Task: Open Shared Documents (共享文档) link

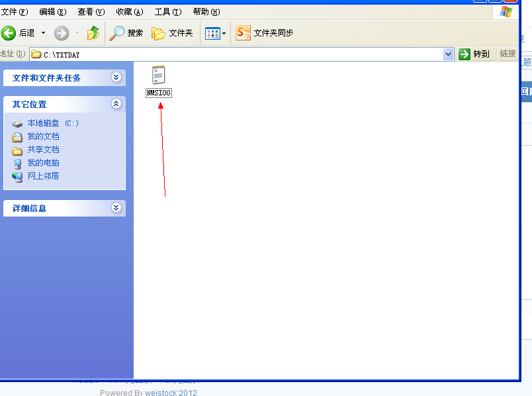Action: point(43,150)
